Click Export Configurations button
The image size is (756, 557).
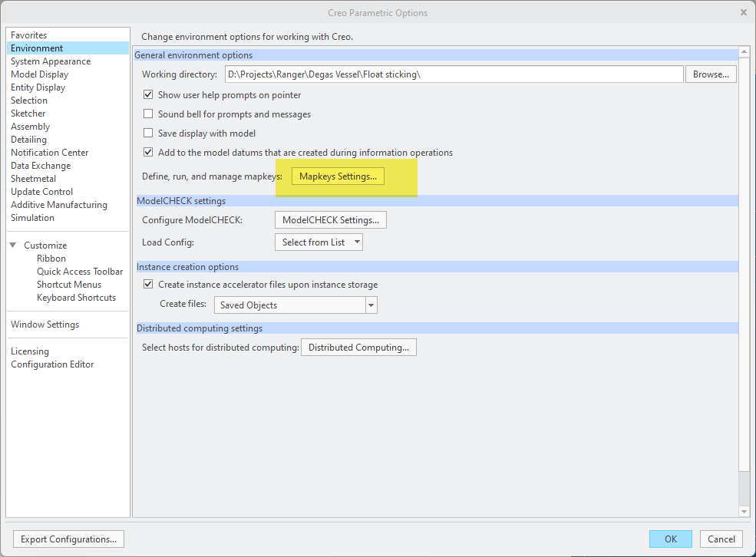point(68,539)
